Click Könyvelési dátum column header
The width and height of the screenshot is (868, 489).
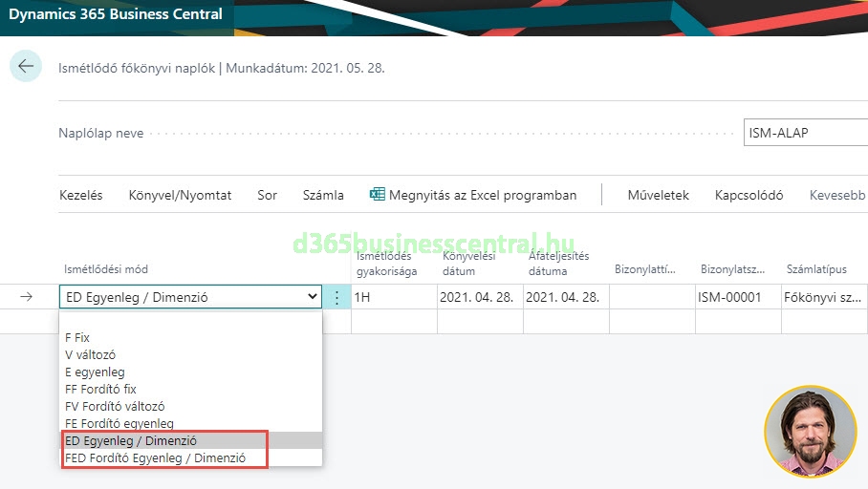tap(468, 264)
